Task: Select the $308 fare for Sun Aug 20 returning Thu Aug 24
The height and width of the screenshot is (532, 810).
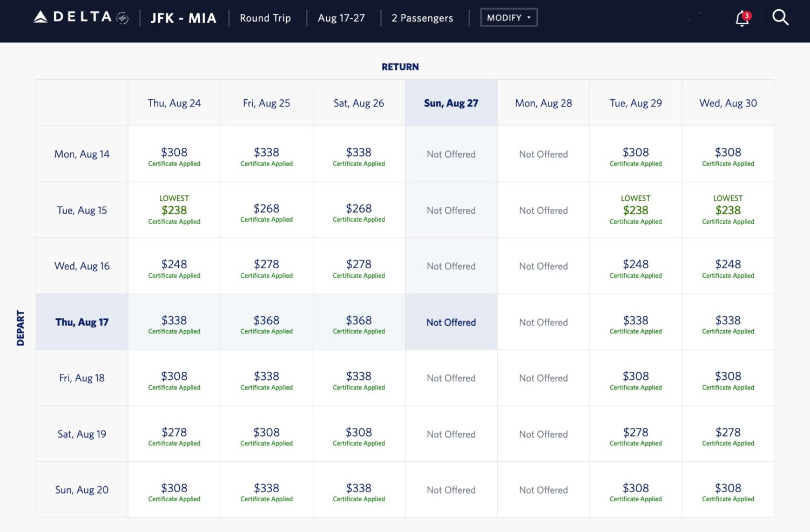Action: [x=174, y=489]
